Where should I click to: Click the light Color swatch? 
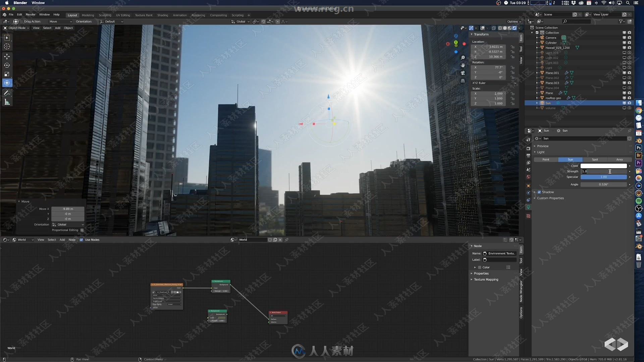coord(603,166)
